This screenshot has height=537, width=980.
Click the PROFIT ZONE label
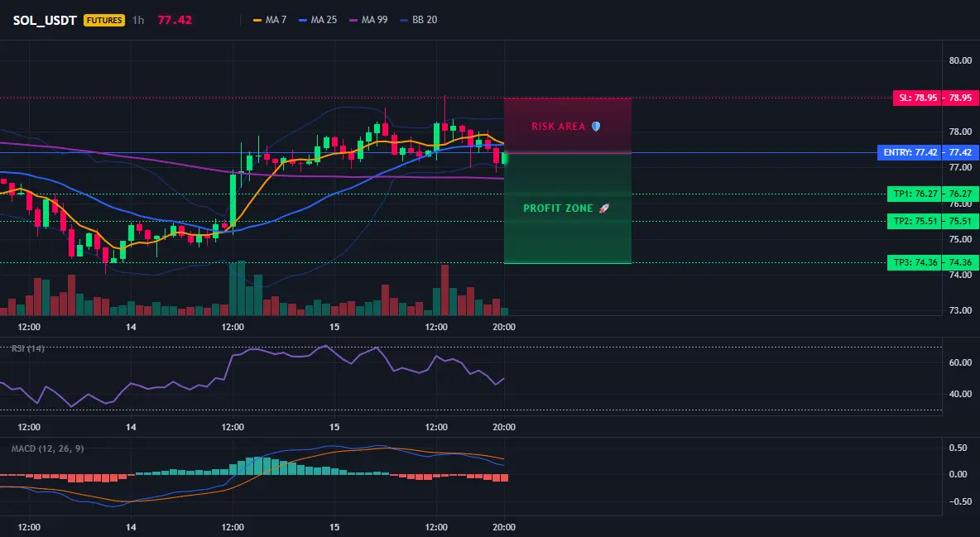(x=558, y=209)
